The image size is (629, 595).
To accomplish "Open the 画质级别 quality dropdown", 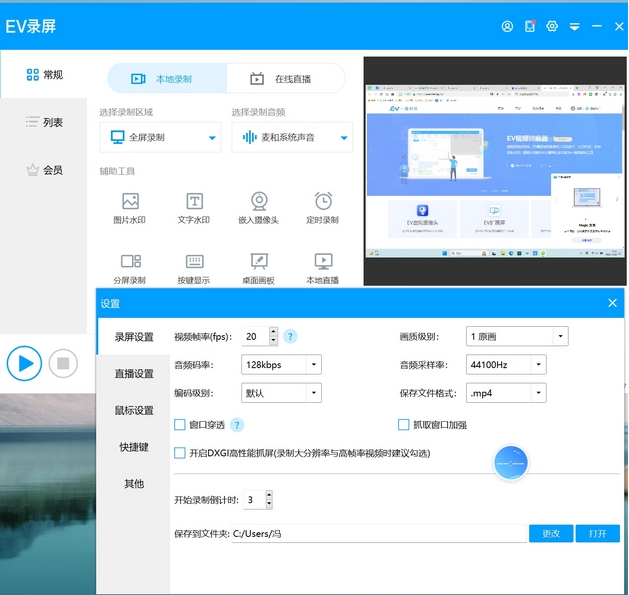I will tap(517, 336).
